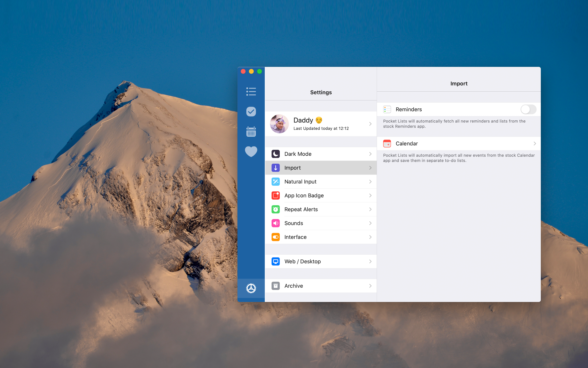Click the chevron on the Repeat Alerts row
The width and height of the screenshot is (588, 368).
[x=370, y=209]
